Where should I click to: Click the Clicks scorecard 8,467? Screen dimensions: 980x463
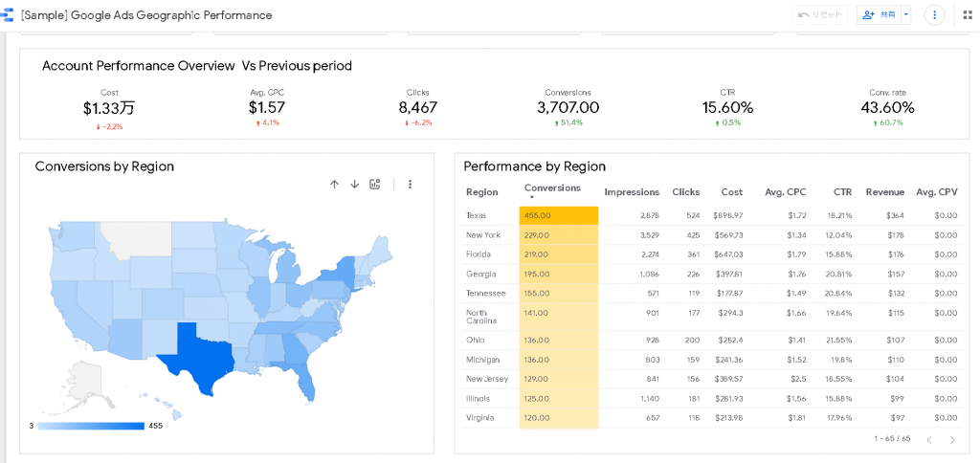[418, 108]
